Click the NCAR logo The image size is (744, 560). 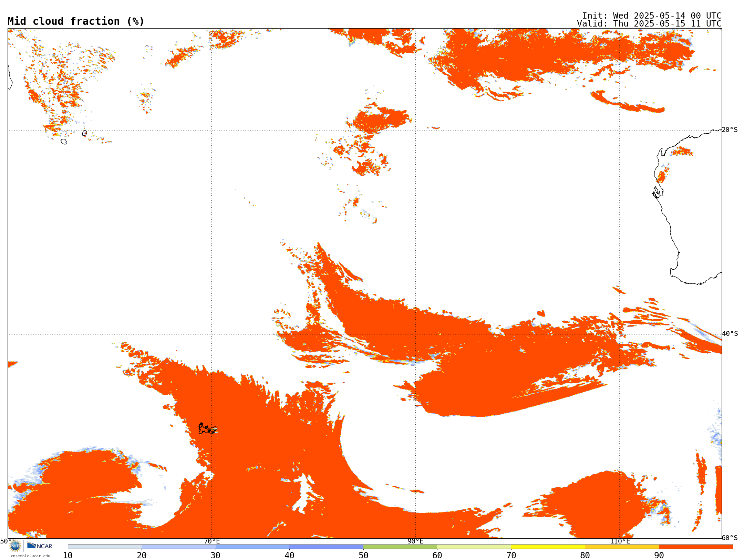click(40, 546)
